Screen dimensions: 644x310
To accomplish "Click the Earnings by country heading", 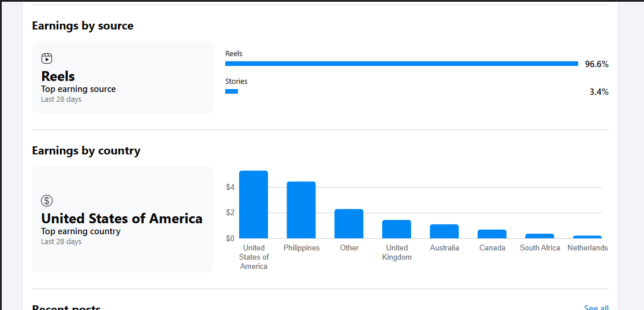I will point(86,151).
